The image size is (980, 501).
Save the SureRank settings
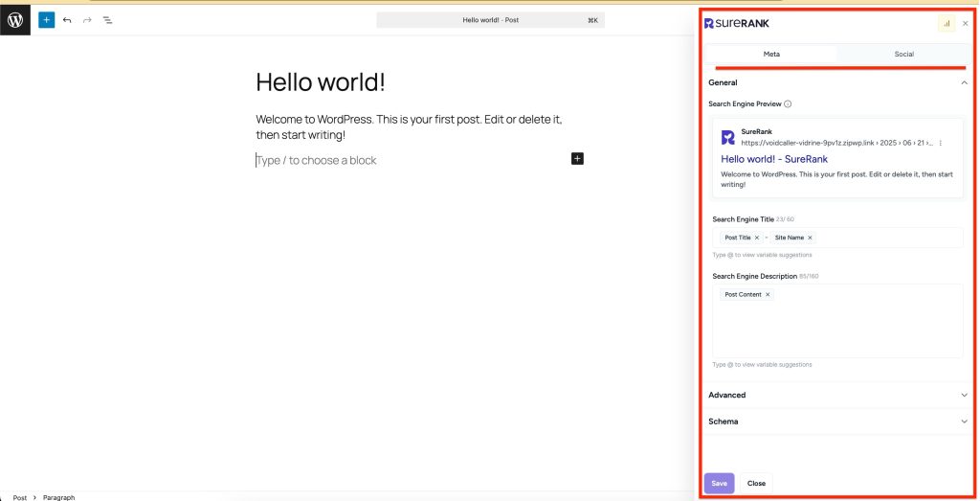coord(720,484)
